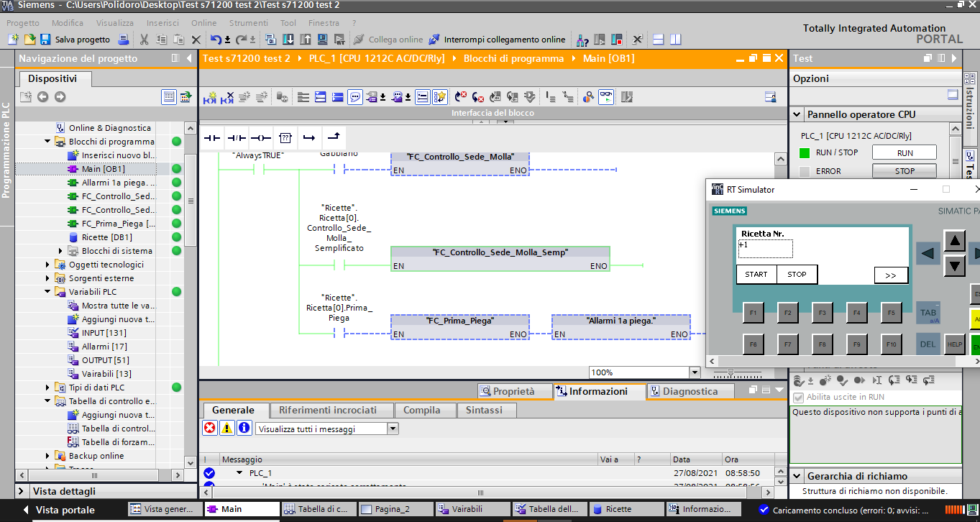The image size is (980, 522).
Task: Expand Sorgenti esterne folder
Action: [49, 278]
